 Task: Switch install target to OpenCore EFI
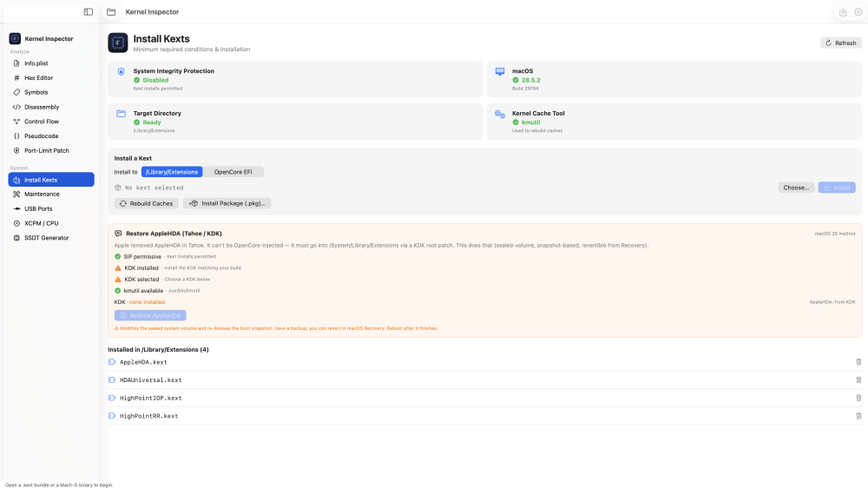coord(233,172)
